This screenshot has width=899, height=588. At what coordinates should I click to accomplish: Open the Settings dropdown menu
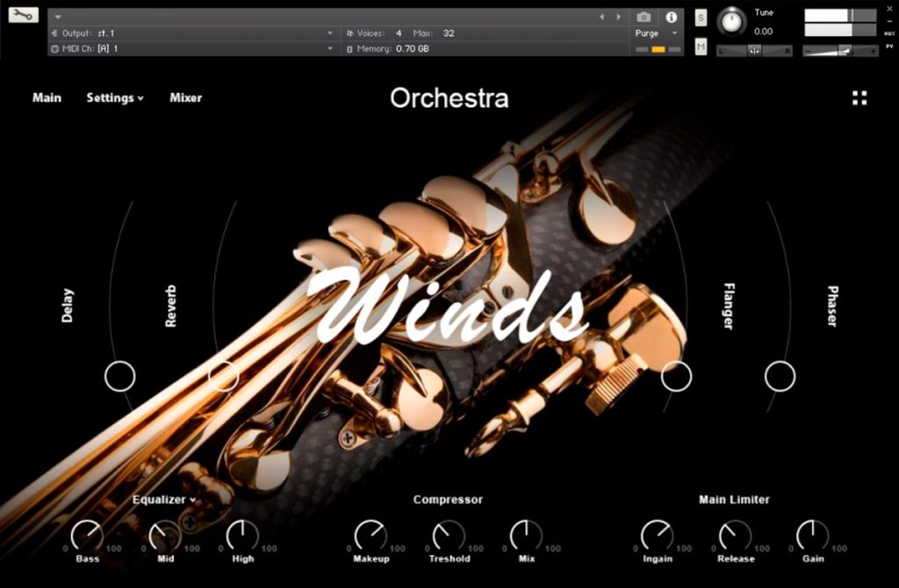pyautogui.click(x=115, y=98)
